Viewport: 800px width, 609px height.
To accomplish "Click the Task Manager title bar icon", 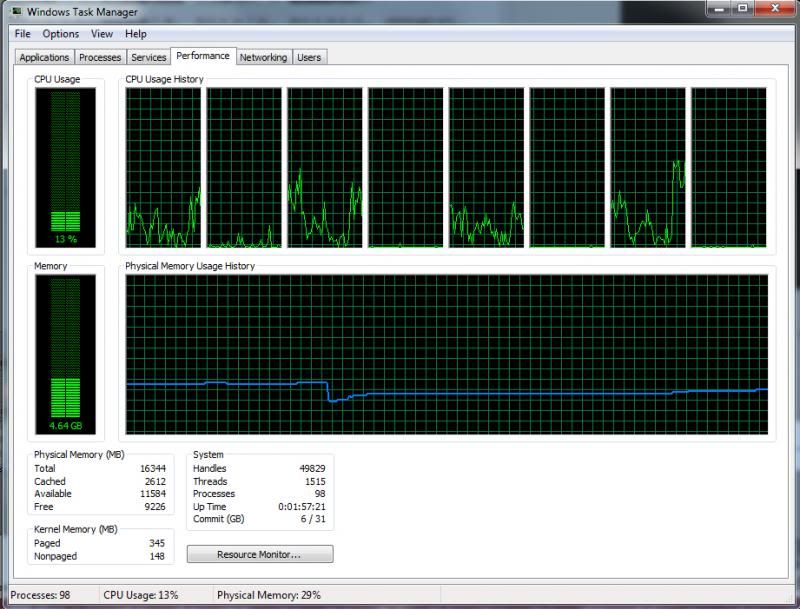I will (17, 11).
